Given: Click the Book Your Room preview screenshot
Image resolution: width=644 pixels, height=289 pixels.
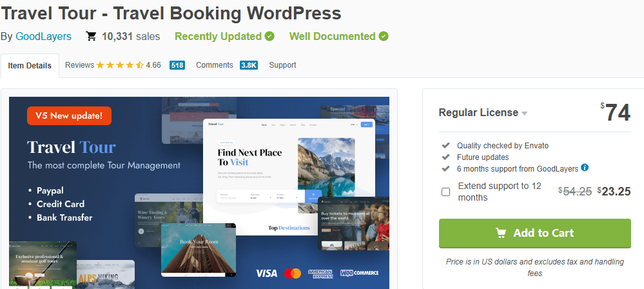Looking at the screenshot, I should 199,250.
